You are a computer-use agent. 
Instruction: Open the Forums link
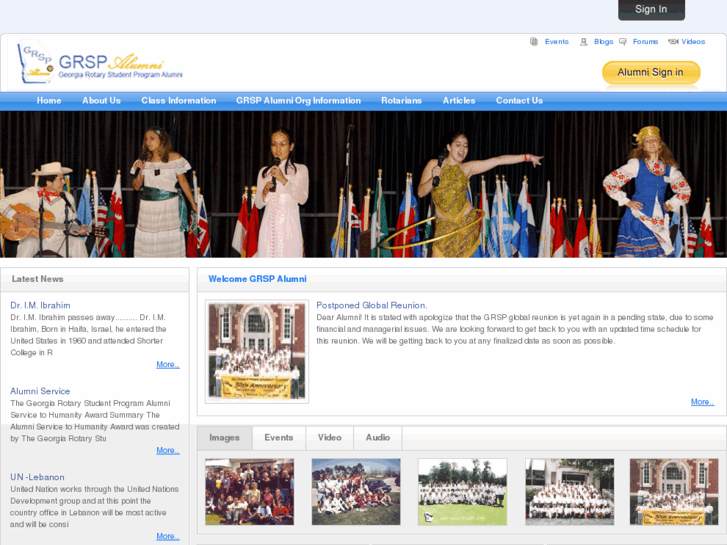(645, 42)
